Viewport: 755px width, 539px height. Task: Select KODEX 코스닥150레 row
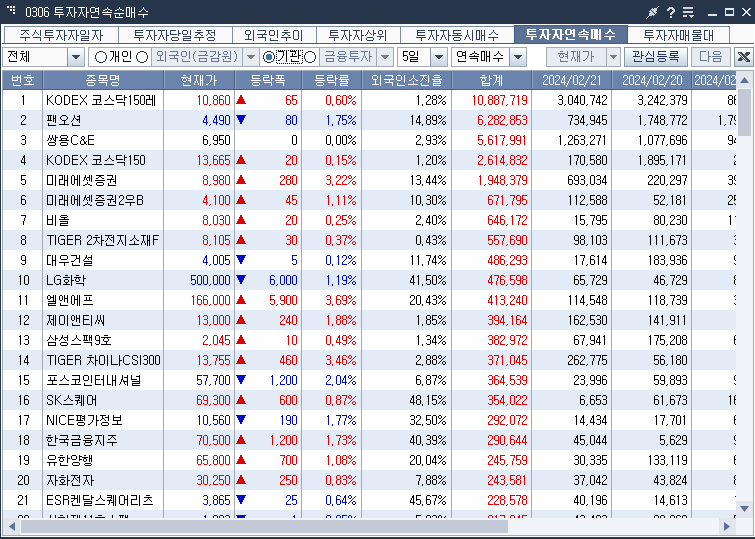click(369, 100)
